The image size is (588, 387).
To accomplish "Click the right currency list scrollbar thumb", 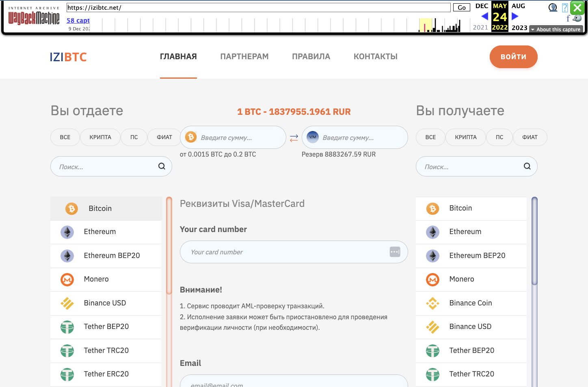I will (534, 241).
